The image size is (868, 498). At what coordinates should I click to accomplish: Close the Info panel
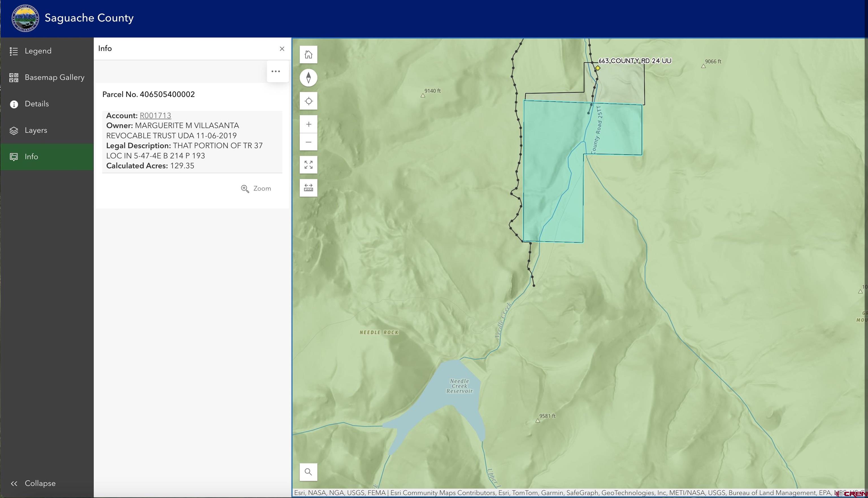coord(282,49)
